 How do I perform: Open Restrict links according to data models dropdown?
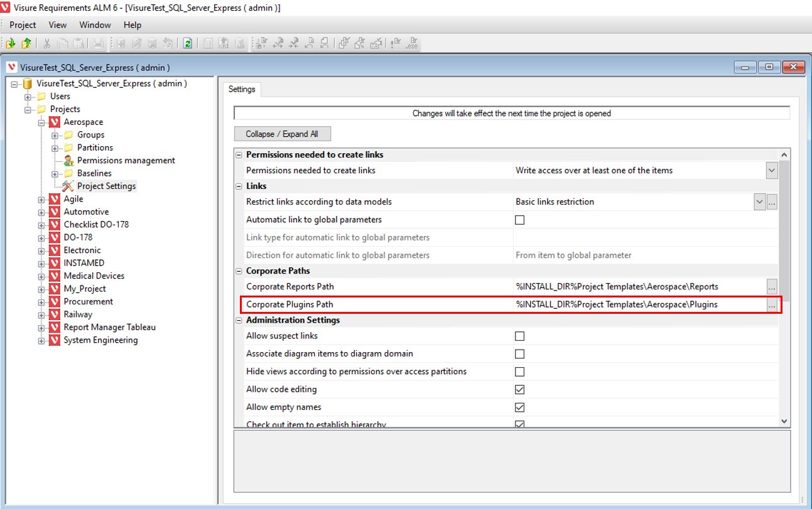click(x=759, y=202)
